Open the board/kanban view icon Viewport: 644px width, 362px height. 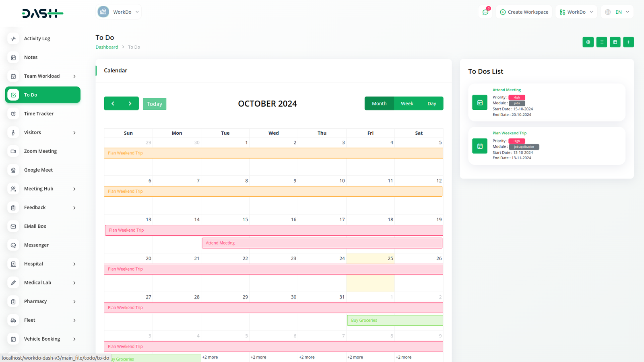pos(615,42)
